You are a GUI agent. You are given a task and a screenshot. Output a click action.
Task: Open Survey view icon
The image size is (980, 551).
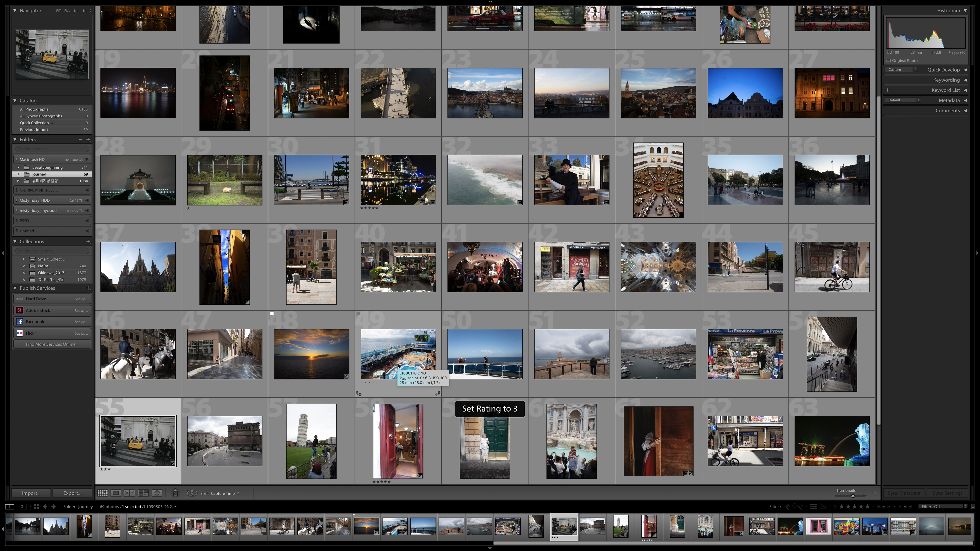(x=143, y=493)
